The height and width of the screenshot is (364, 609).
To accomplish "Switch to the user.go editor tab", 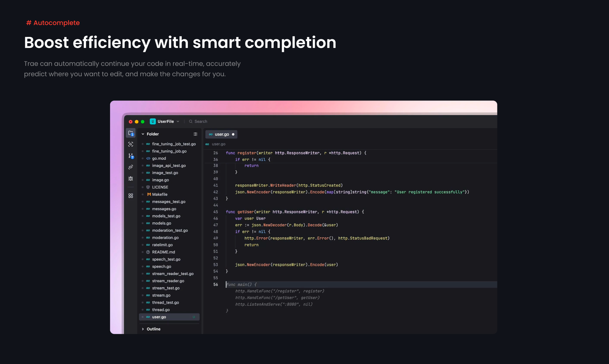I will [222, 134].
